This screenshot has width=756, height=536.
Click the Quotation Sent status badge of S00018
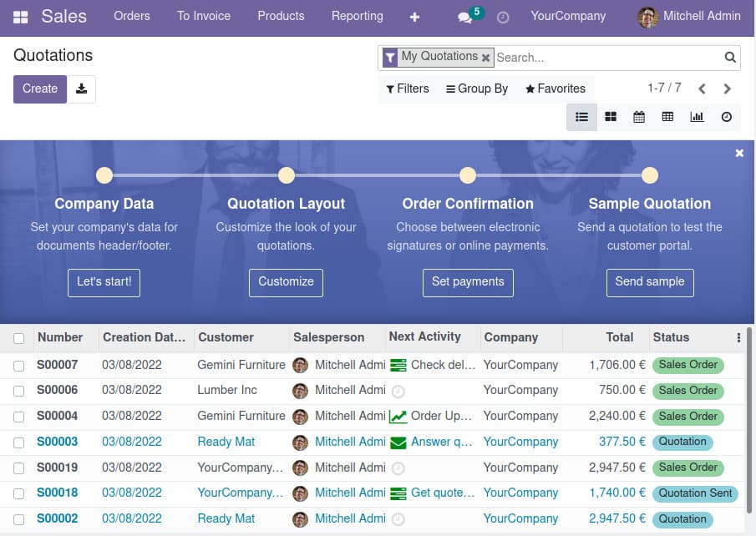(x=695, y=493)
